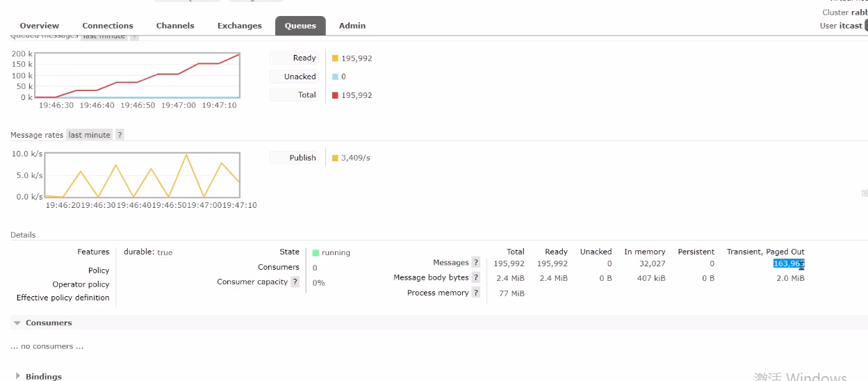Viewport: 868px width, 381px height.
Task: Click the Publish legend label box
Action: pos(294,158)
